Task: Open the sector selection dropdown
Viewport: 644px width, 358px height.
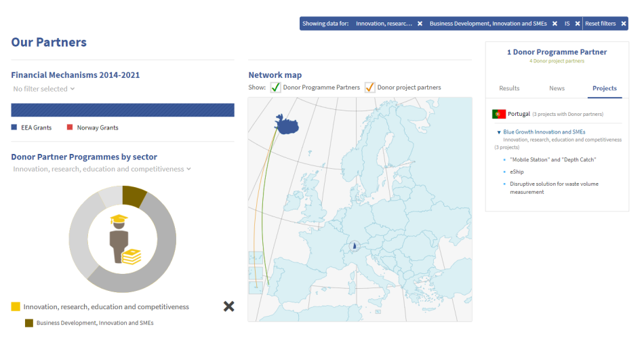Action: [x=102, y=169]
